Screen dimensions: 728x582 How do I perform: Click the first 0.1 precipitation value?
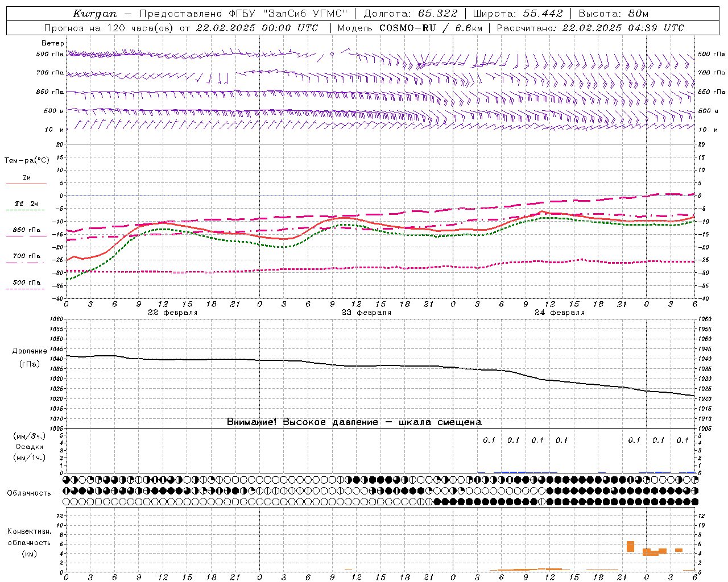[x=489, y=440]
